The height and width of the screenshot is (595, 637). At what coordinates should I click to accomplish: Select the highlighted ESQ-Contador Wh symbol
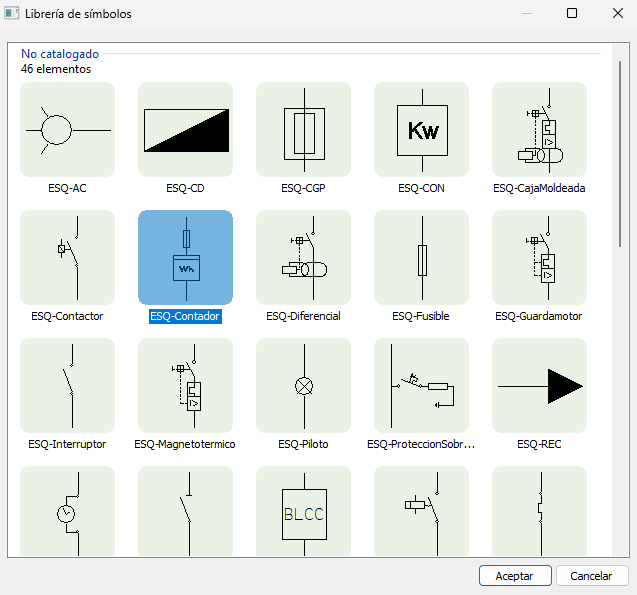pyautogui.click(x=186, y=257)
